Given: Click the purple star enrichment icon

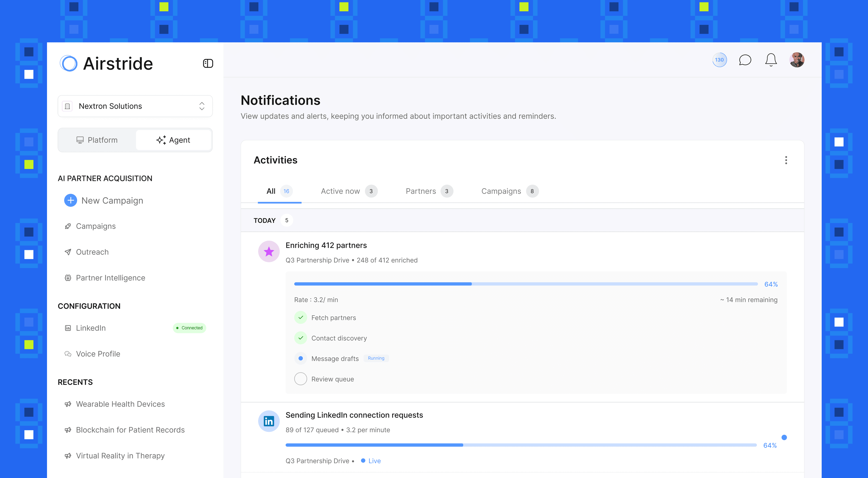Looking at the screenshot, I should pyautogui.click(x=269, y=251).
